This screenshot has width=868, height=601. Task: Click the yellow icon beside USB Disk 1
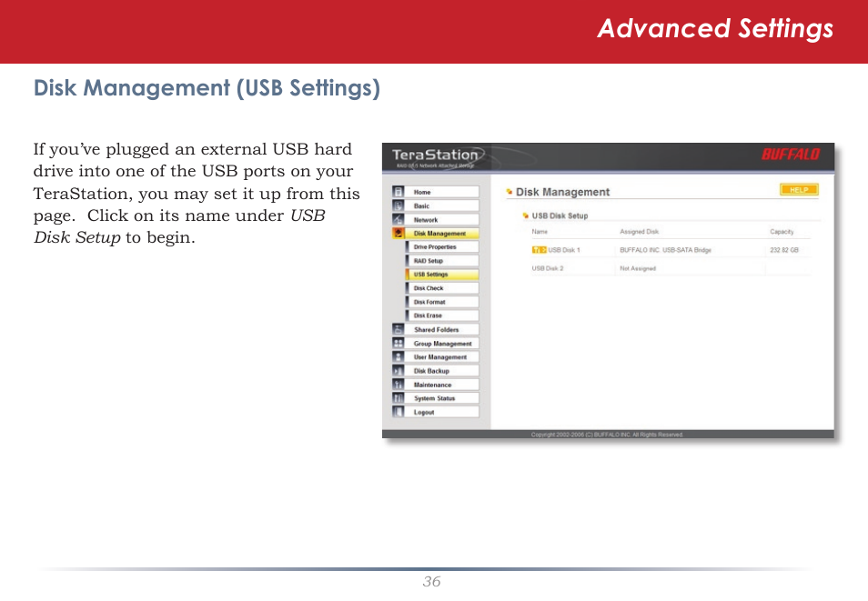[x=540, y=250]
